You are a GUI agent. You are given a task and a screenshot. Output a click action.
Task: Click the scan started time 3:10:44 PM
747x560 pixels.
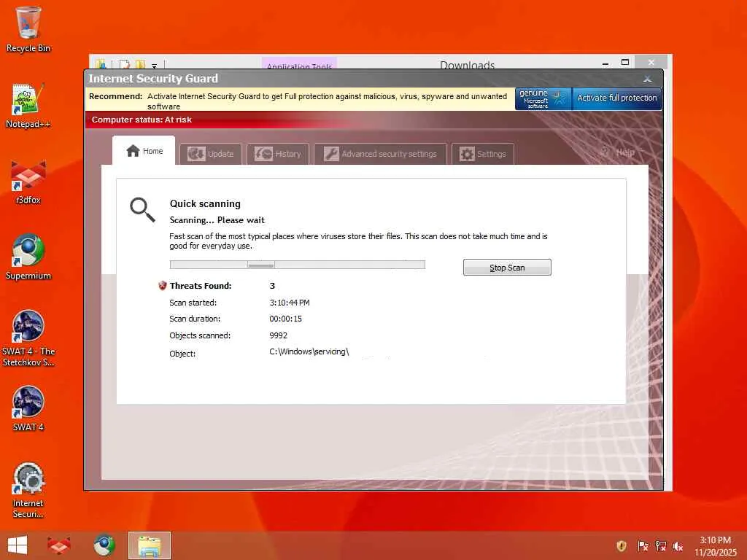click(x=289, y=303)
